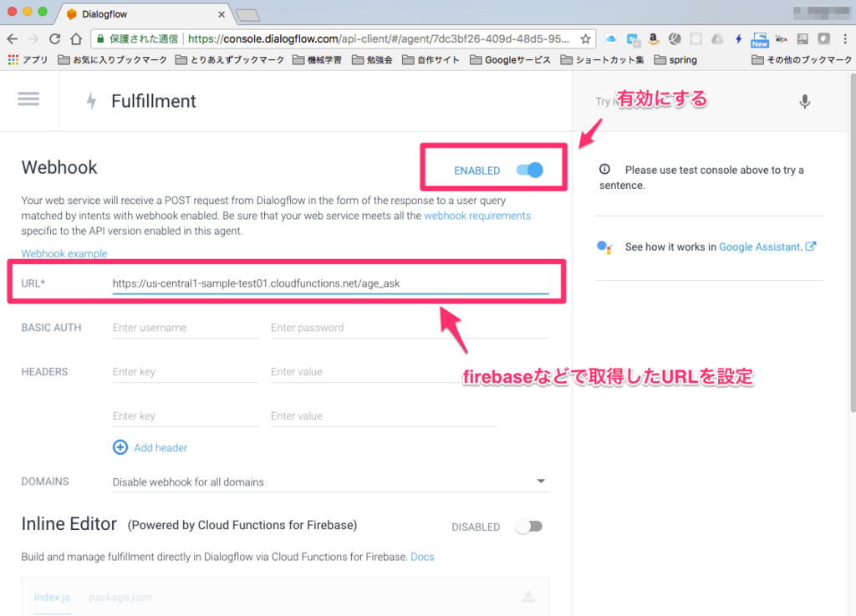Click first header Enter key field
856x616 pixels.
[186, 372]
